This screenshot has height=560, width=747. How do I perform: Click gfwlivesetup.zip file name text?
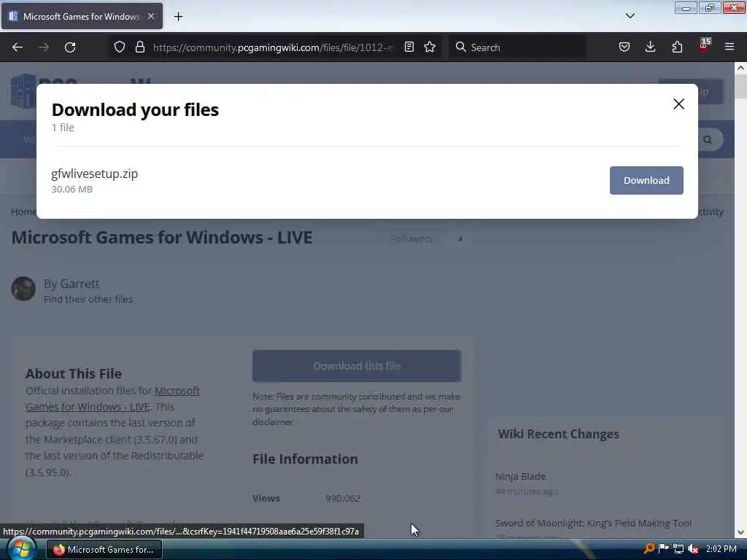(x=94, y=174)
